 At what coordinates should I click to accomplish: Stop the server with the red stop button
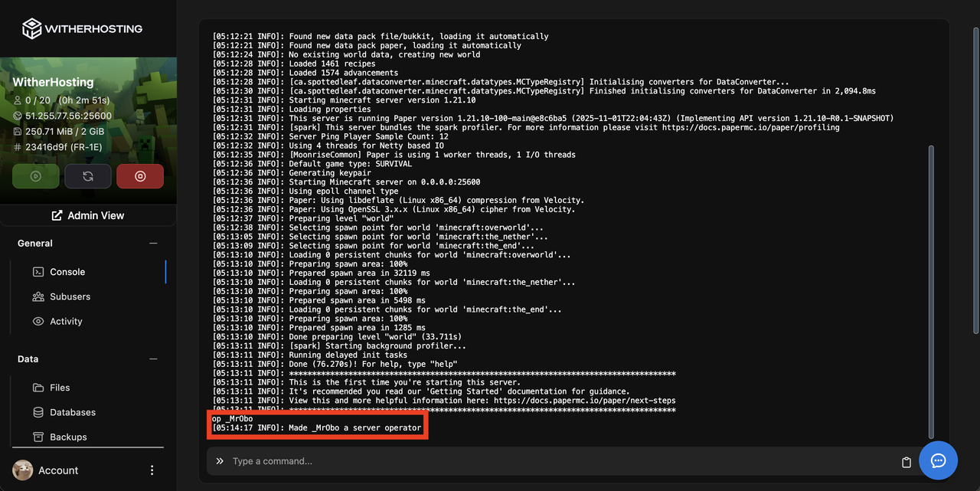[x=140, y=176]
